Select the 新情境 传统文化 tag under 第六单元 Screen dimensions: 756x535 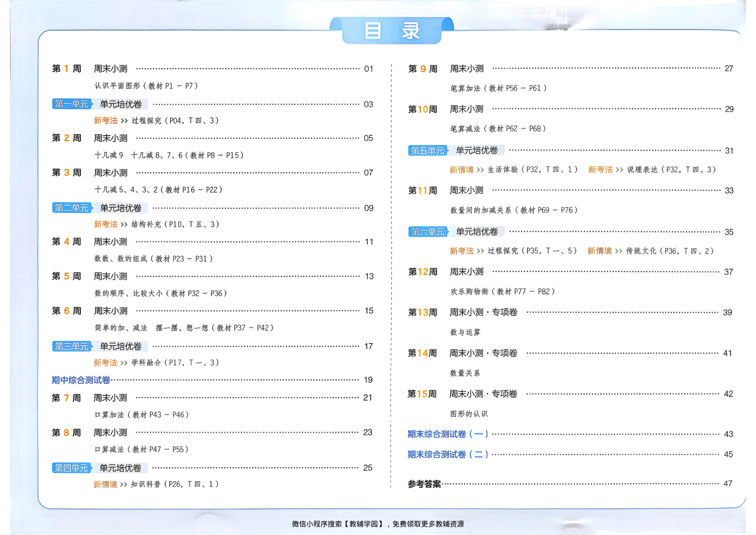click(x=599, y=252)
